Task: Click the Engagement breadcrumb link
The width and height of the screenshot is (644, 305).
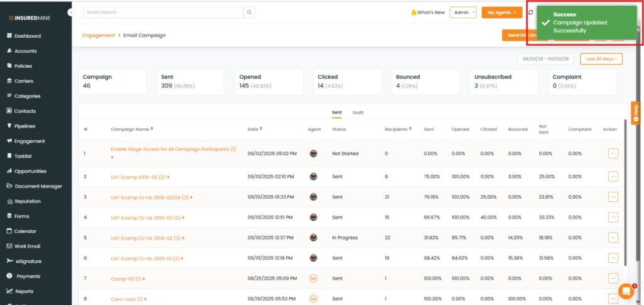Action: tap(99, 35)
